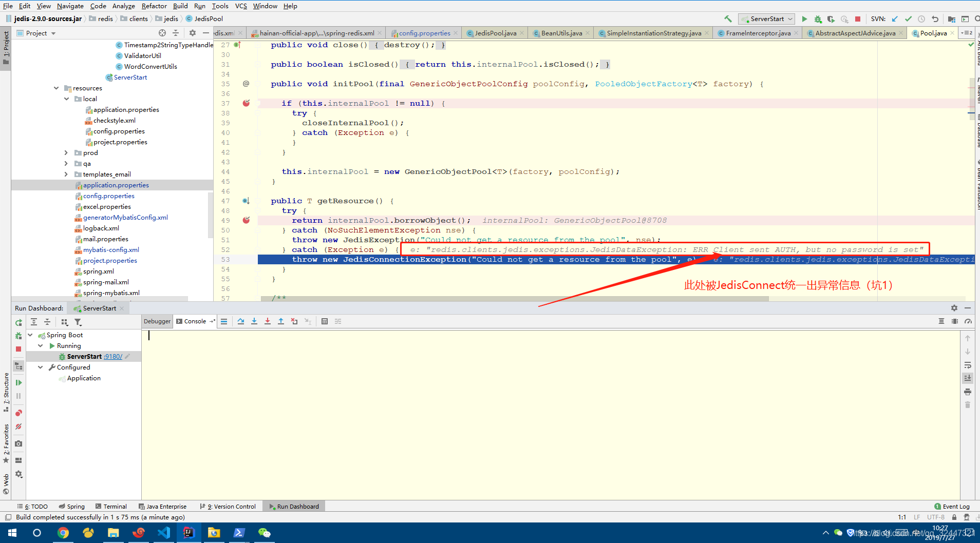Screen dimensions: 980x543
Task: Click Collapse All in Run Dashboard
Action: pos(47,322)
